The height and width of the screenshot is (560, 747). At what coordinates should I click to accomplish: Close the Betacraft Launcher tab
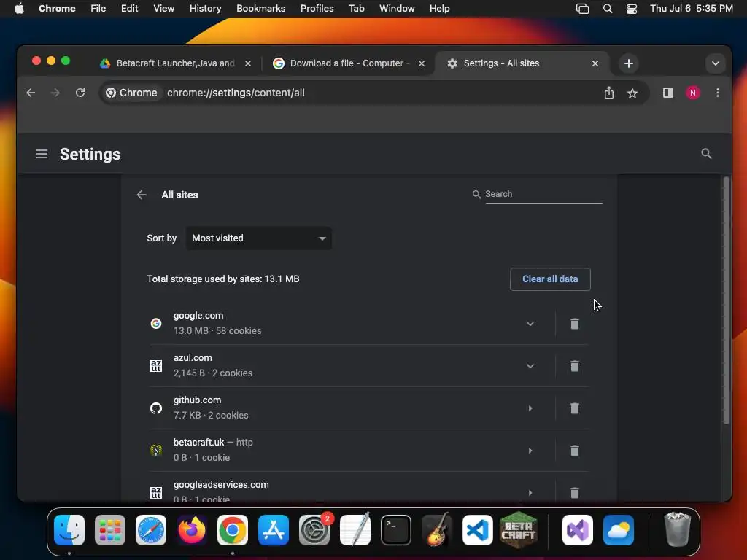click(248, 63)
